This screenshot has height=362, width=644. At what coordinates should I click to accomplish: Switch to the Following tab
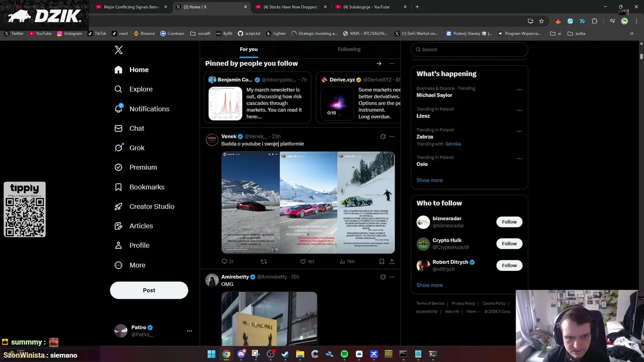tap(349, 49)
